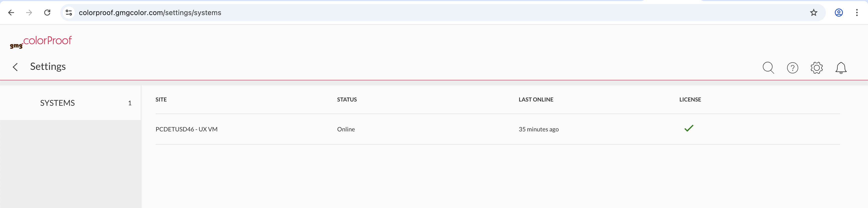Open the settings gear icon

(817, 68)
